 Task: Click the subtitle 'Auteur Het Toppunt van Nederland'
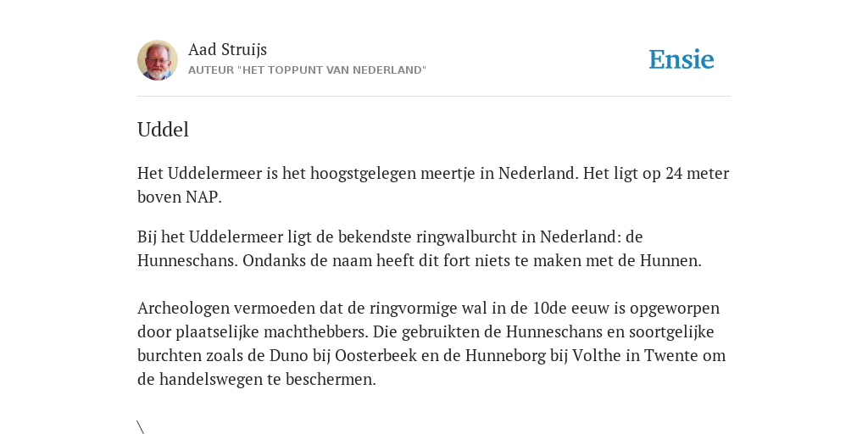point(307,70)
